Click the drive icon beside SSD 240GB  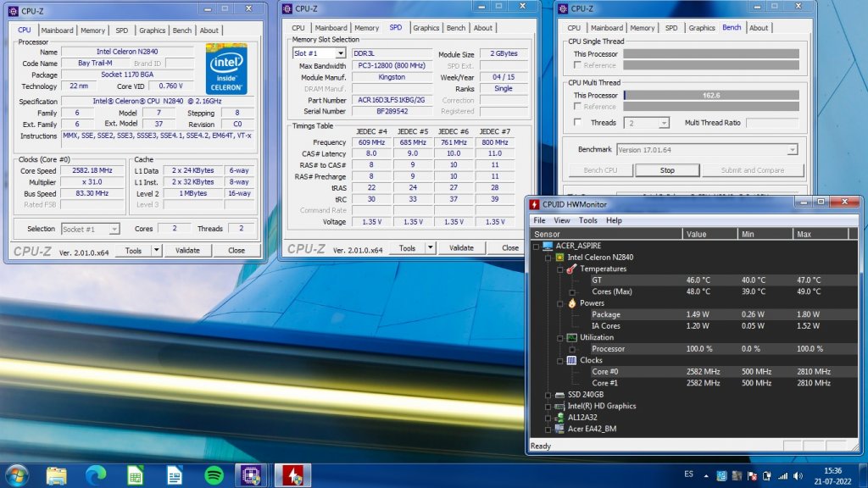point(559,395)
